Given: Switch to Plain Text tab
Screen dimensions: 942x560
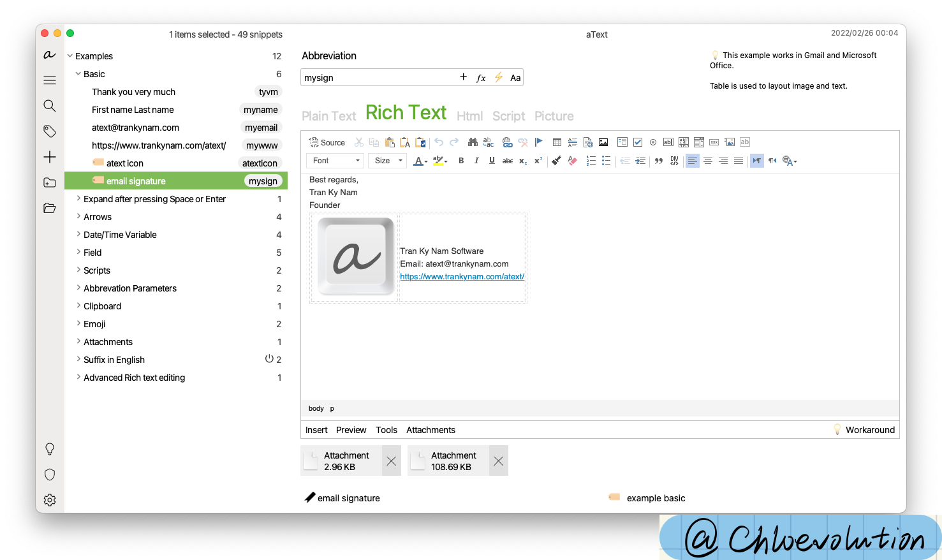Looking at the screenshot, I should click(329, 116).
